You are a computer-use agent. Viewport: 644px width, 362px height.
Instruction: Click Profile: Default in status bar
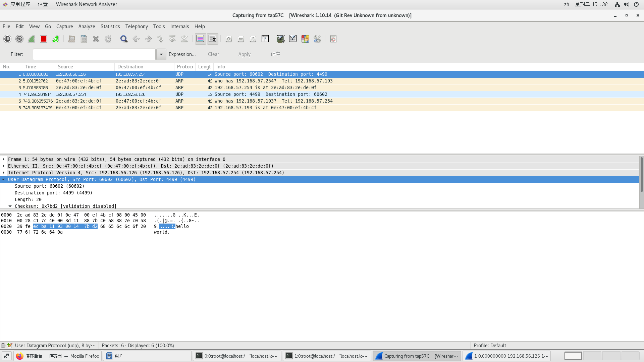coord(490,346)
